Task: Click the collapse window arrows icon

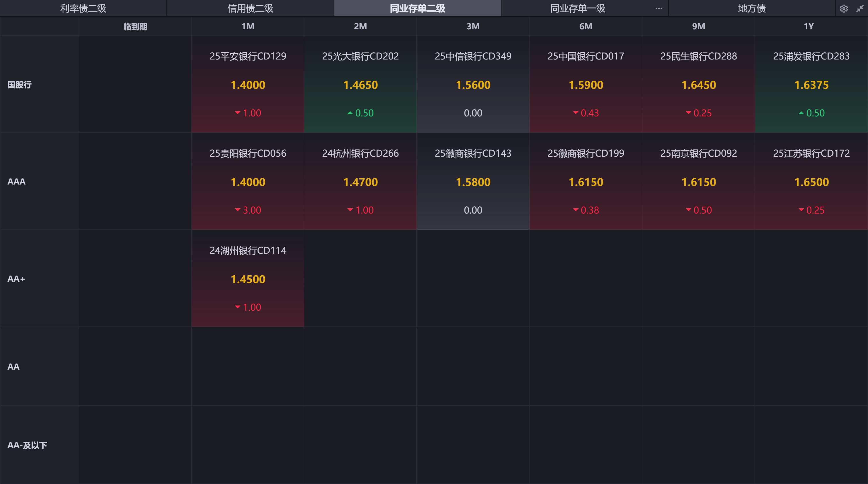Action: (860, 8)
